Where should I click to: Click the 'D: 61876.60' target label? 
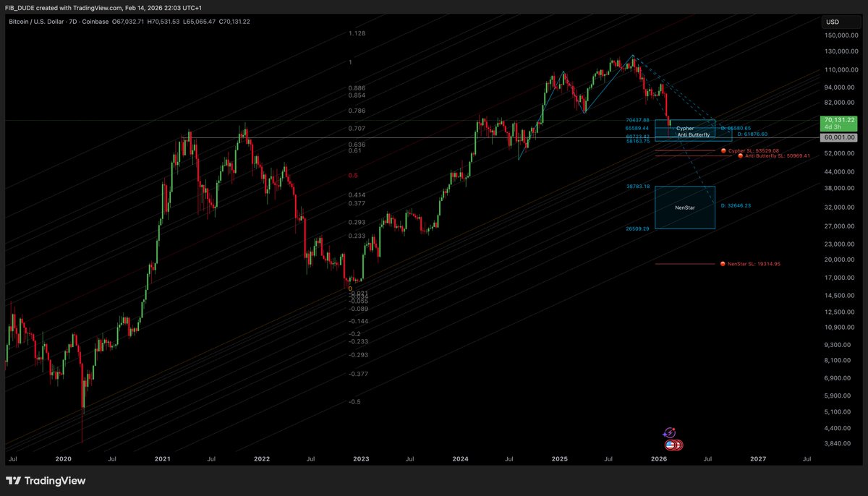tap(752, 134)
